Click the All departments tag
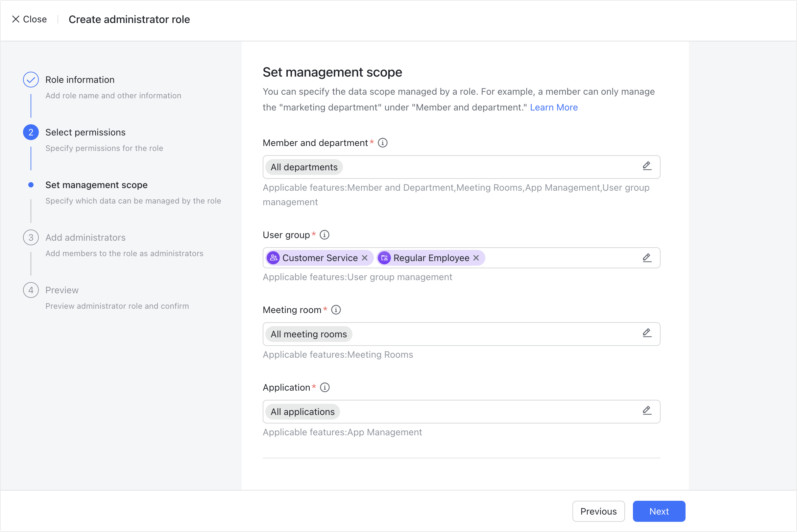 click(304, 167)
